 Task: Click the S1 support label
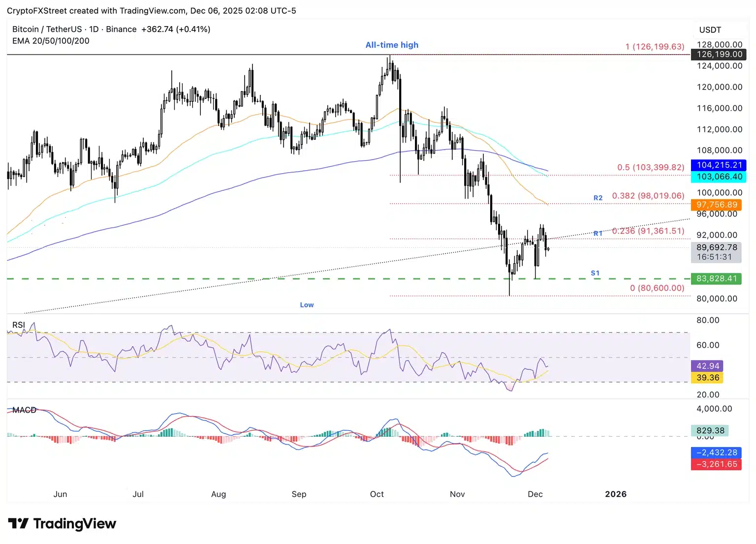click(595, 273)
